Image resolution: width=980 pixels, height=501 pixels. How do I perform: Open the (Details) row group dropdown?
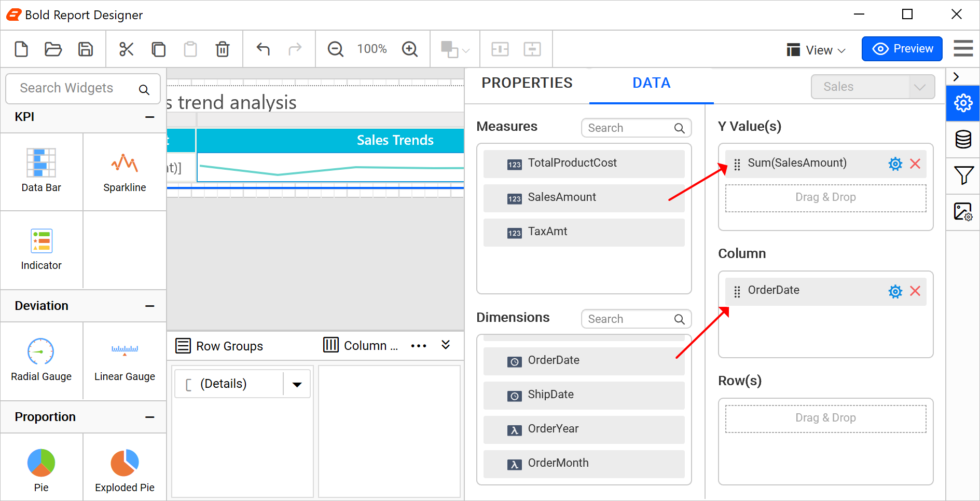point(297,384)
